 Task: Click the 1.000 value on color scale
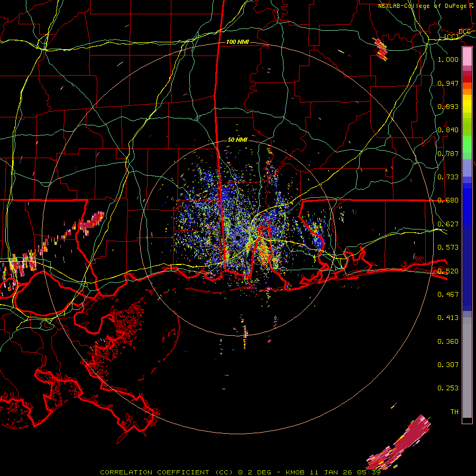448,59
